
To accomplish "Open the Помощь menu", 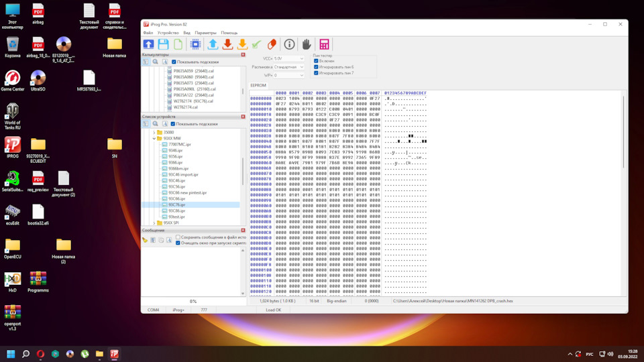I will pos(229,33).
